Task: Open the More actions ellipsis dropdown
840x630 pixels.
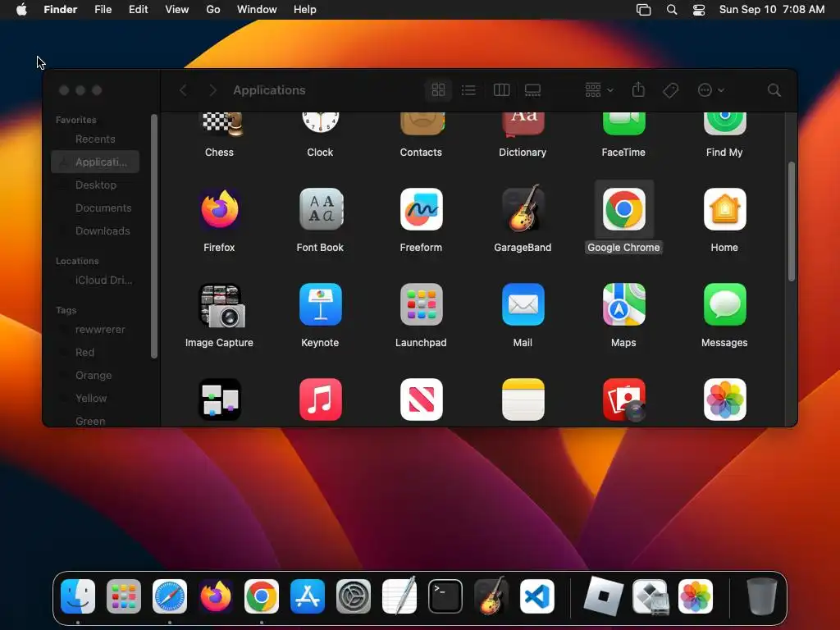Action: (x=711, y=90)
